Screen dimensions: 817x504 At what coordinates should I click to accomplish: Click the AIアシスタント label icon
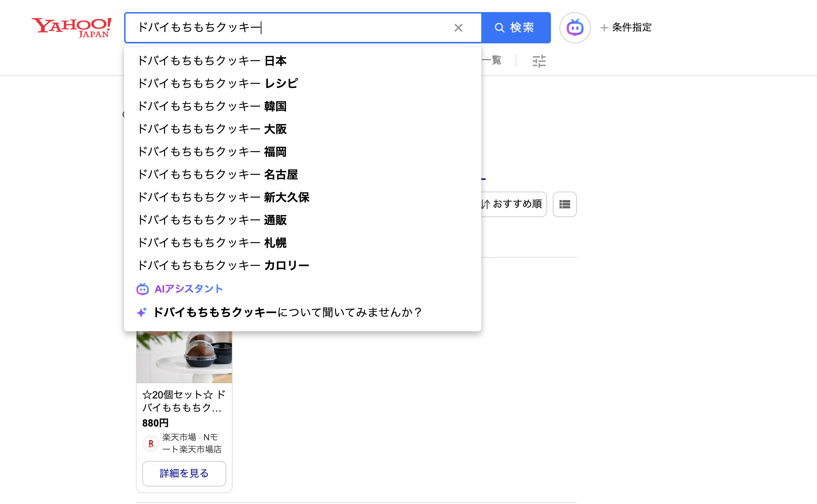pos(143,289)
